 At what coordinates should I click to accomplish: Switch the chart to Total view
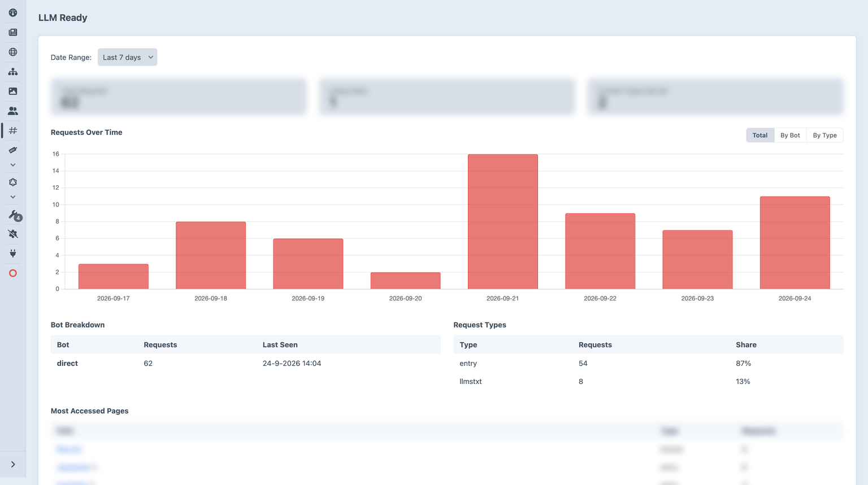point(760,135)
